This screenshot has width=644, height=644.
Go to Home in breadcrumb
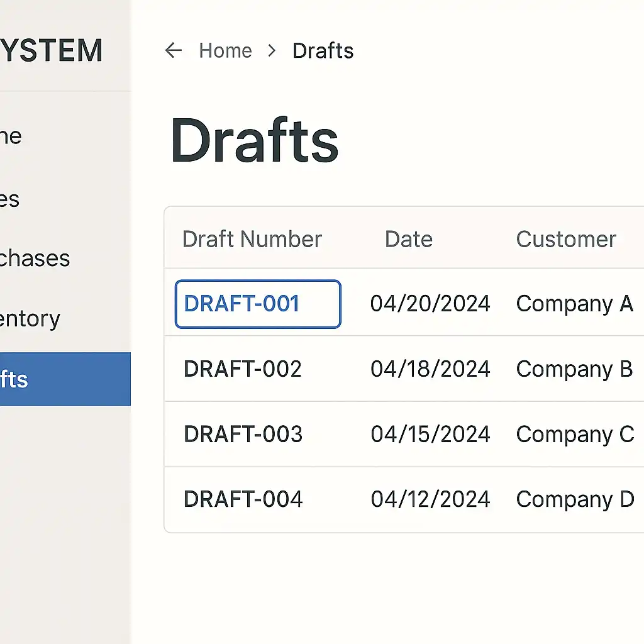(x=225, y=50)
